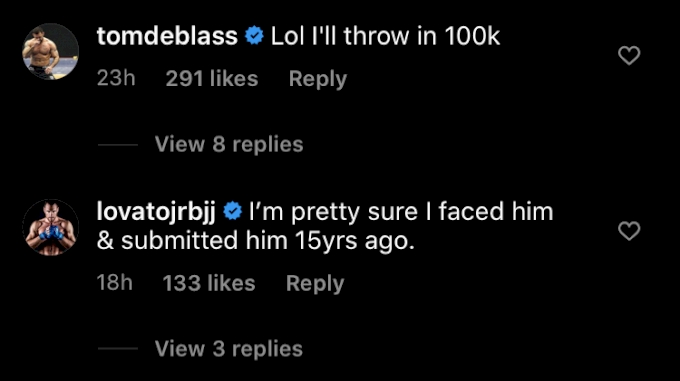Select the "Lol I'll throw in 100k" comment text

[x=386, y=36]
